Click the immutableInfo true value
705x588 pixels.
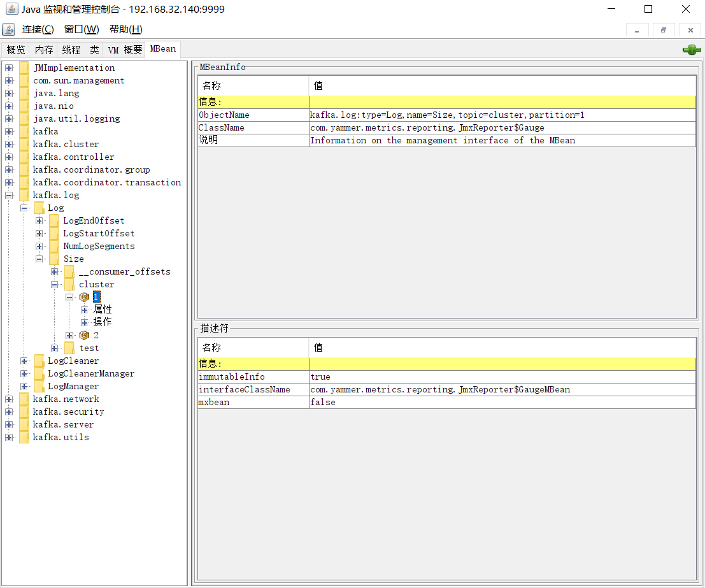click(502, 376)
